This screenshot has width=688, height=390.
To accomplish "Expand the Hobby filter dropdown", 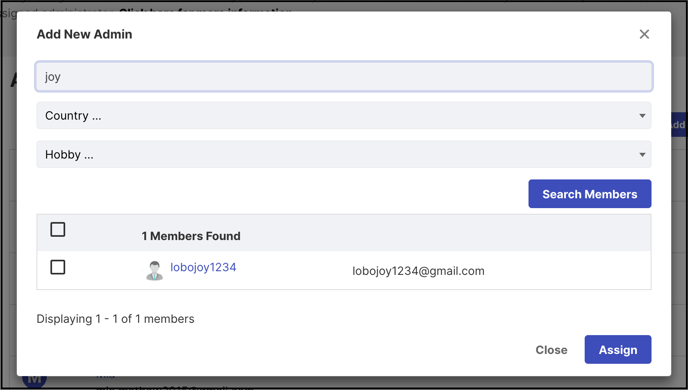I will (x=344, y=154).
